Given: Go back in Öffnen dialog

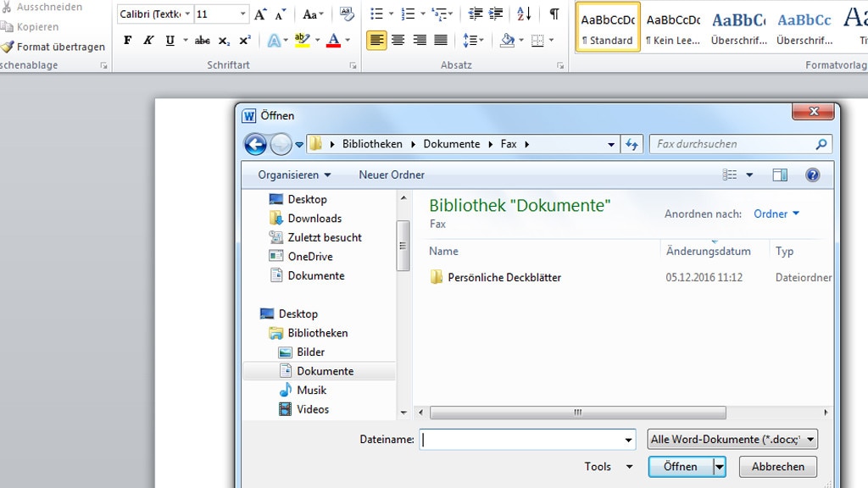Looking at the screenshot, I should pos(255,144).
